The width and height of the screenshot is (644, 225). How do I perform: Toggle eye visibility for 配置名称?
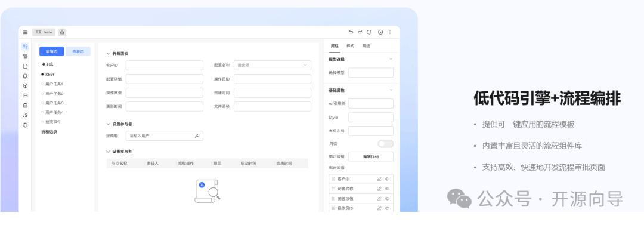[x=388, y=189]
